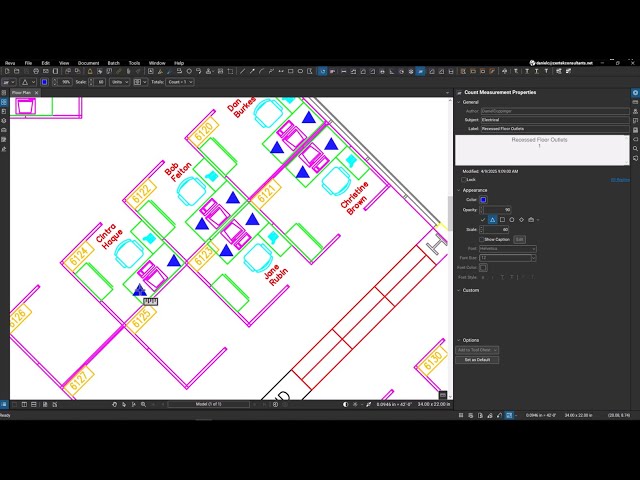
Task: Click the email envelope icon in toolbar
Action: [x=46, y=71]
